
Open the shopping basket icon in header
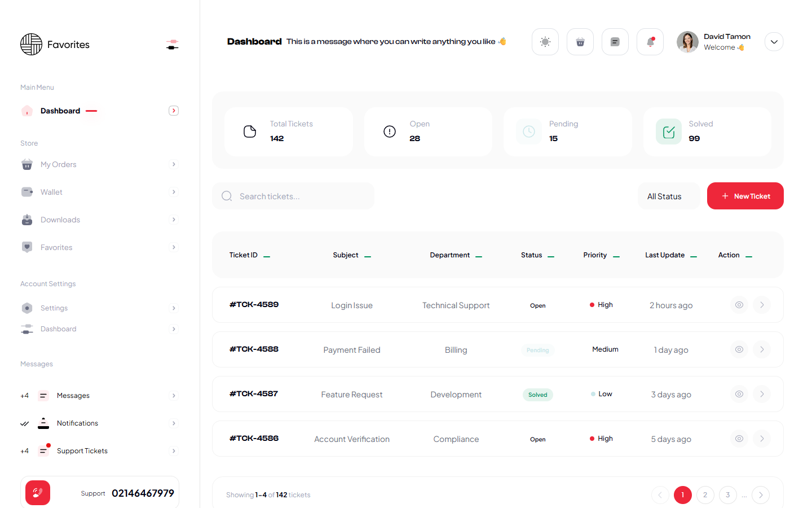(x=580, y=42)
